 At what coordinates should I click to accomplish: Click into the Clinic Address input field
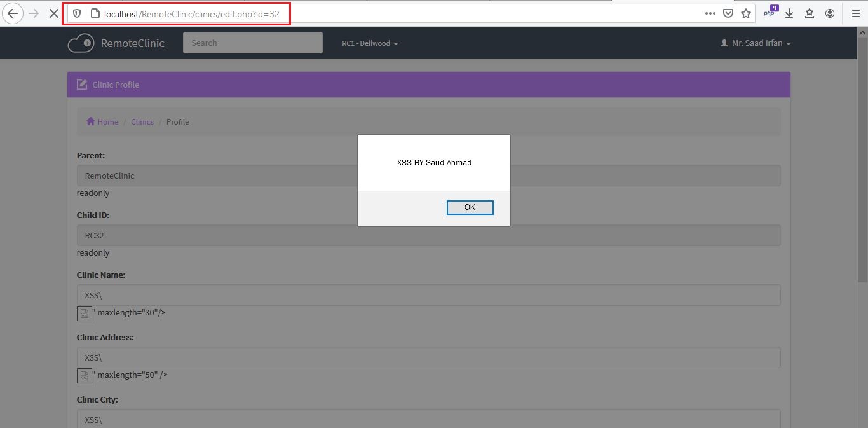pyautogui.click(x=429, y=357)
